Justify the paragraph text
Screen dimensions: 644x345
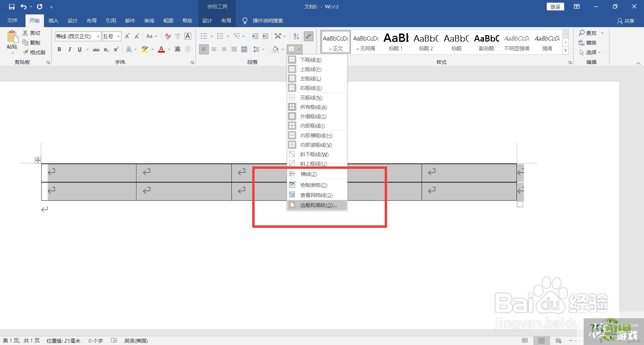(x=234, y=50)
